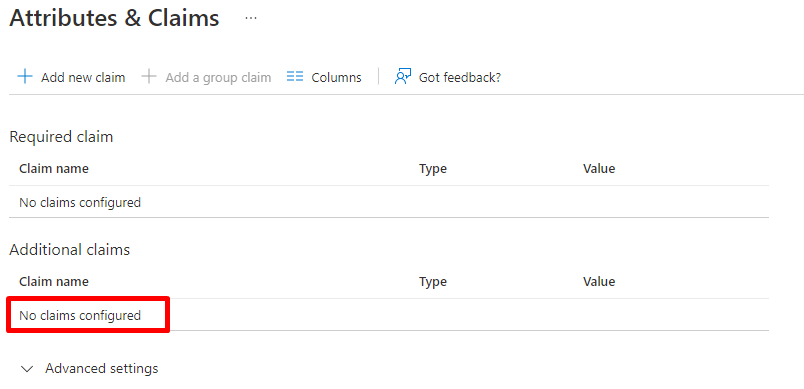Click the plus icon for Add new claim

click(25, 77)
